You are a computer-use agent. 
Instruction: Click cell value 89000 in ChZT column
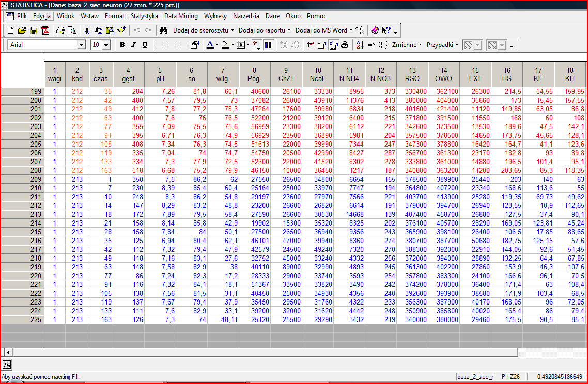point(286,267)
